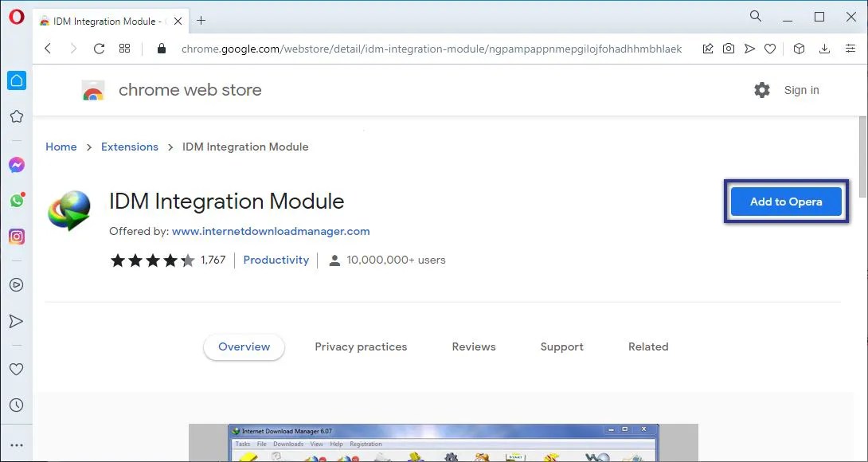
Task: Go to Home breadcrumb link
Action: (x=61, y=147)
